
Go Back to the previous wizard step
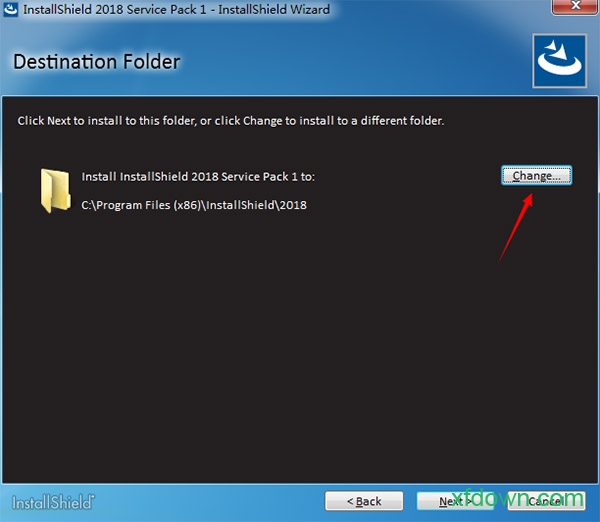coord(364,500)
